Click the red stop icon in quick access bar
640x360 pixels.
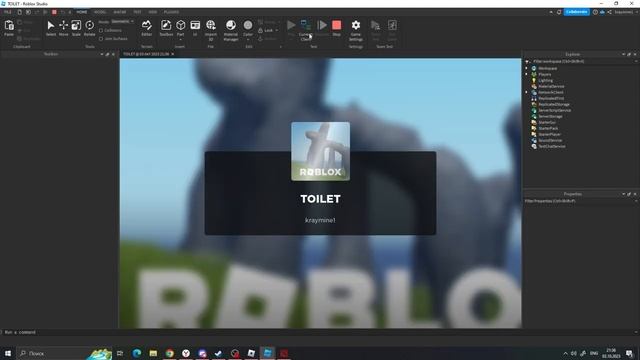(x=54, y=12)
